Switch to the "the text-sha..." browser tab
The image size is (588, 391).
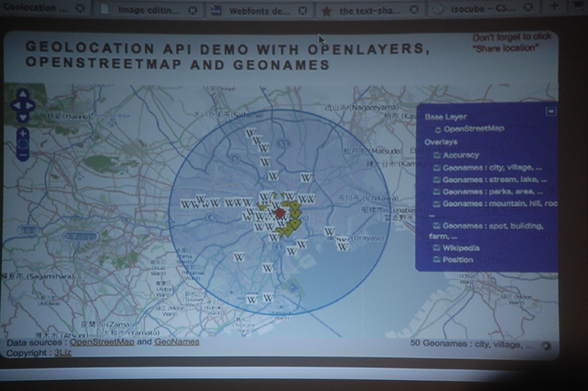(369, 10)
